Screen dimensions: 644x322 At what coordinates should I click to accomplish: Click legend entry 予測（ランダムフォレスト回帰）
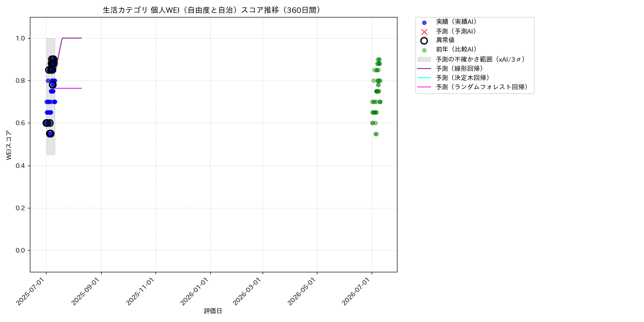coord(482,87)
